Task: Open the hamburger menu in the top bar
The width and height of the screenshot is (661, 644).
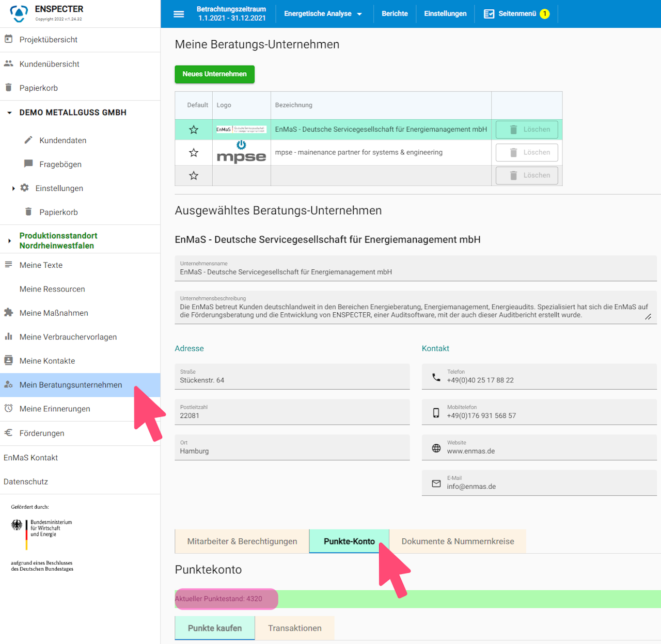Action: coord(179,14)
